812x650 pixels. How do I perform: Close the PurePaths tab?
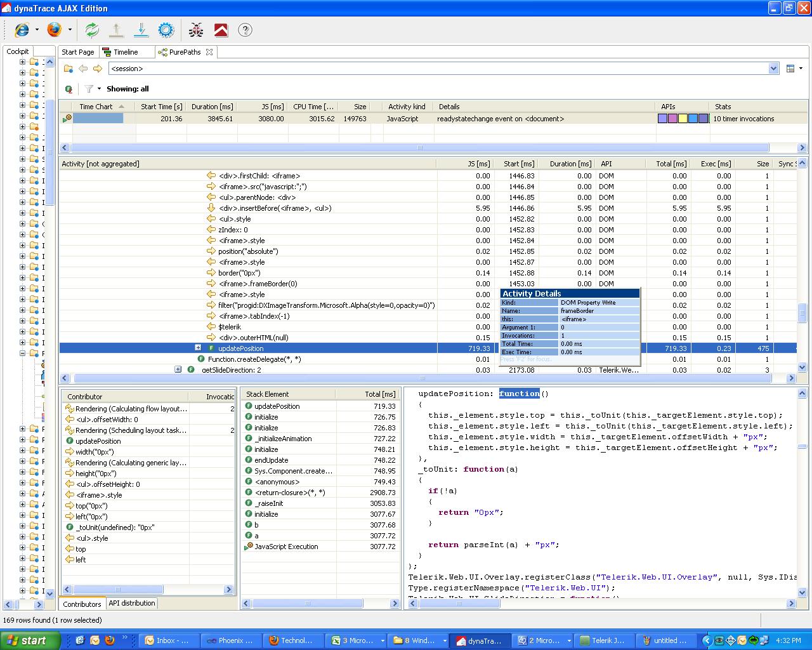pos(209,52)
